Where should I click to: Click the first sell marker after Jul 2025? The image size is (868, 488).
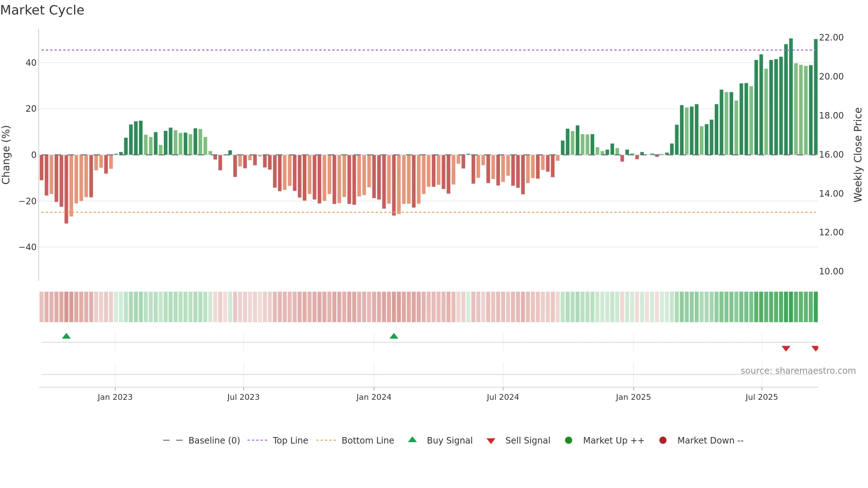point(786,348)
